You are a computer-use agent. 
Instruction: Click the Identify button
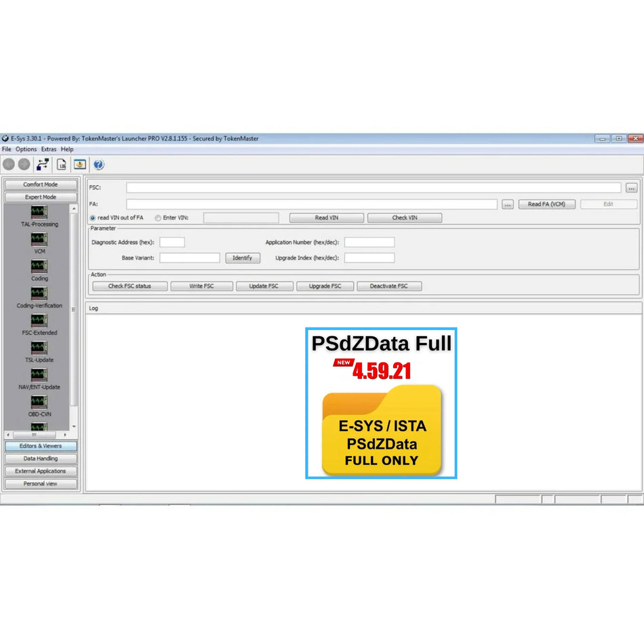tap(242, 258)
